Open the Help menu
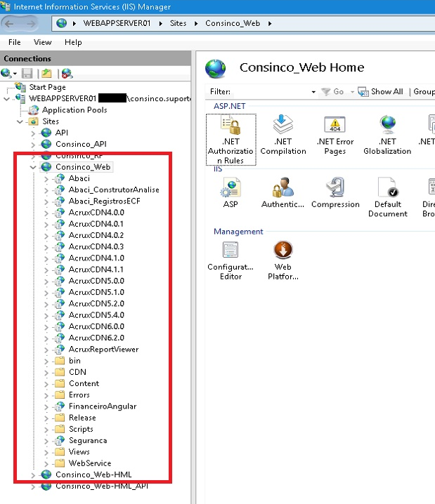The width and height of the screenshot is (435, 504). coord(73,42)
